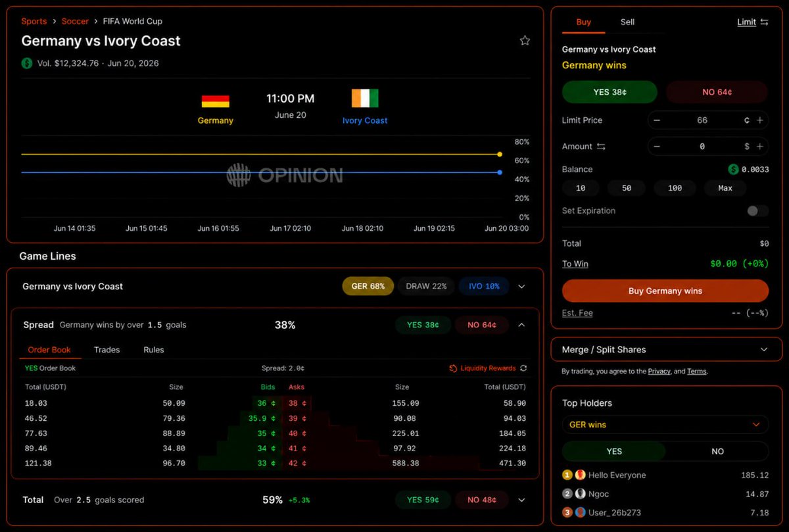Screen dimensions: 789x532
Task: Choose YES 59¢ in Total row
Action: tap(423, 500)
